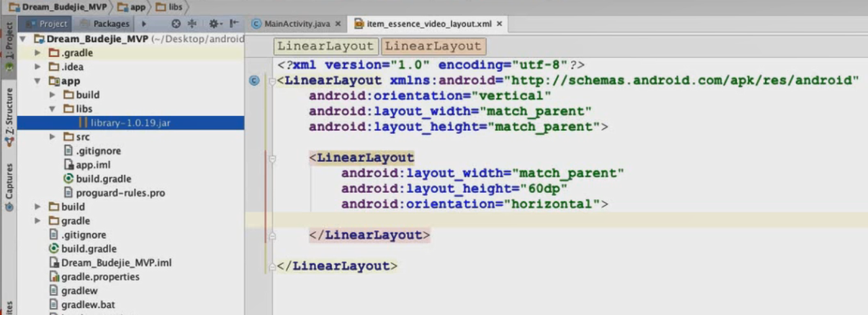
Task: Expand the src folder
Action: pos(52,137)
